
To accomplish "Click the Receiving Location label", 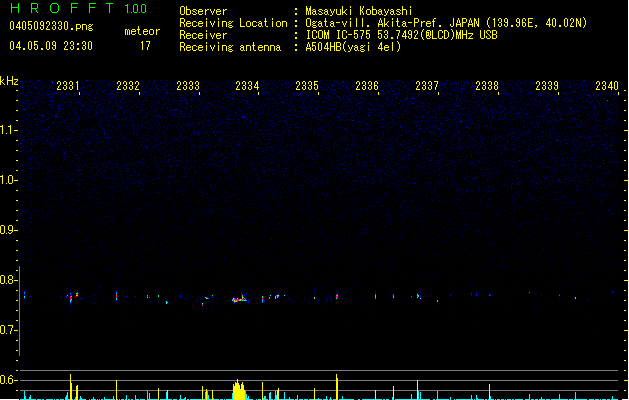I will (233, 23).
